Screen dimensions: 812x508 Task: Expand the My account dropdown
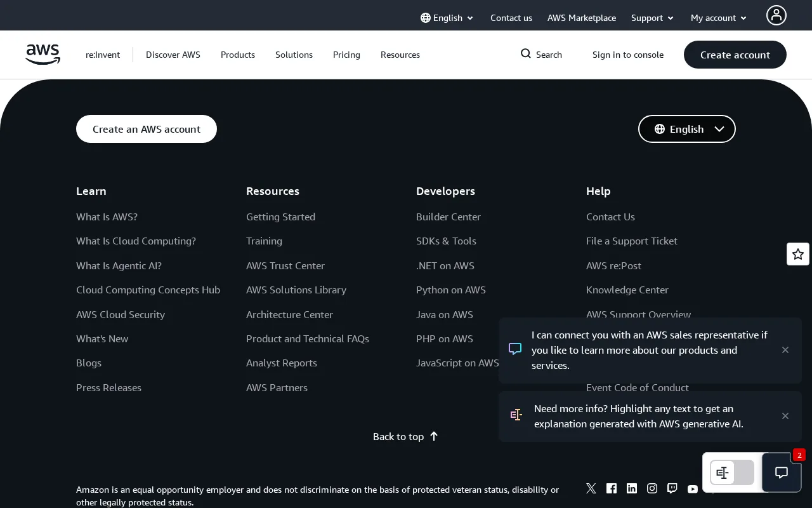[719, 18]
